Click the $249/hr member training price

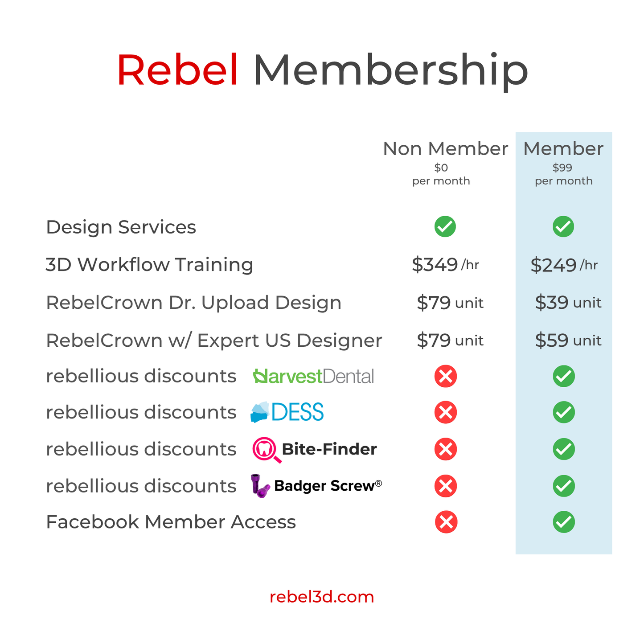click(564, 265)
